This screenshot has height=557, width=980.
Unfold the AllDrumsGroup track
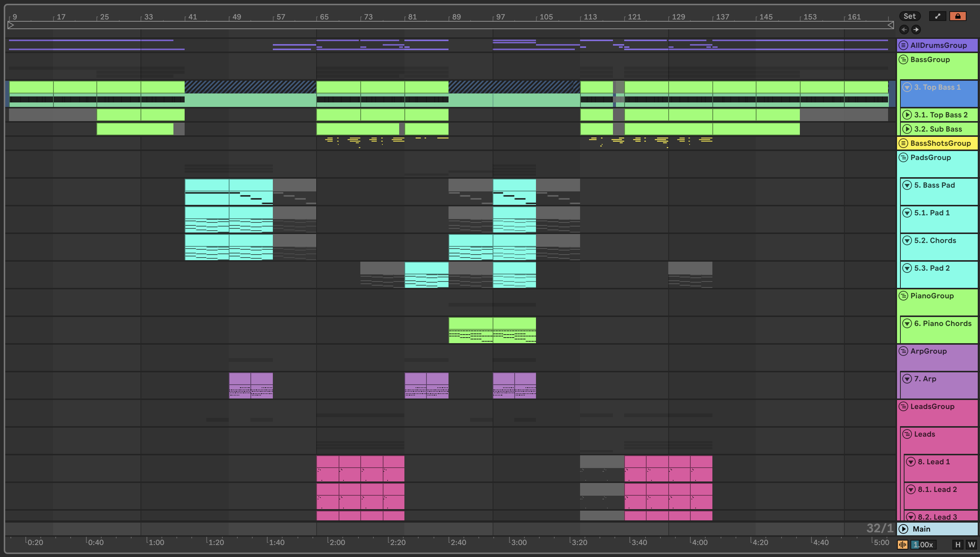[903, 45]
